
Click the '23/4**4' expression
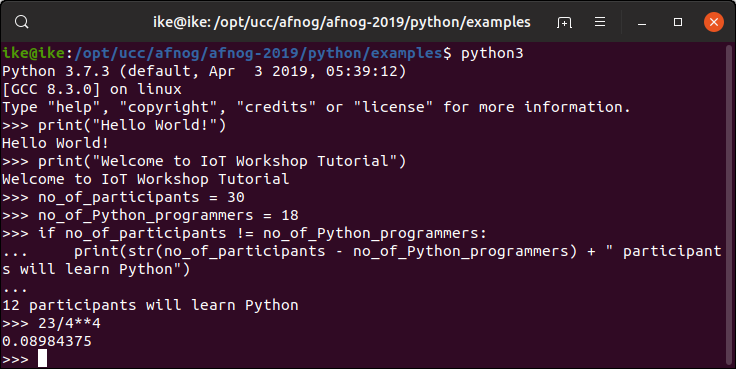69,323
